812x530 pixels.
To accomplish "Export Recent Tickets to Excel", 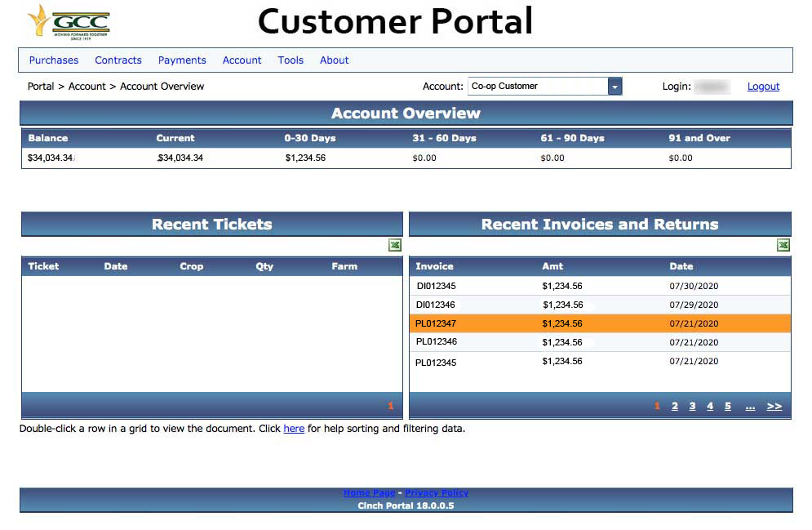I will pos(395,245).
